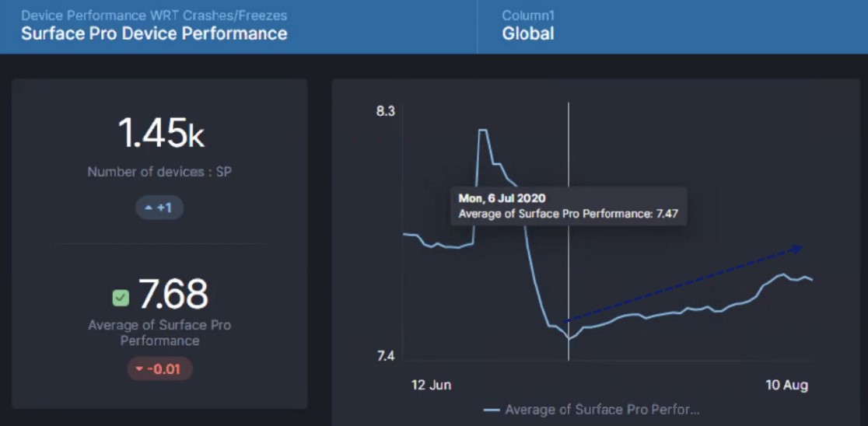This screenshot has height=426, width=868.
Task: Click the 'Mon, 6 Jul 2020' tooltip date
Action: (x=502, y=199)
